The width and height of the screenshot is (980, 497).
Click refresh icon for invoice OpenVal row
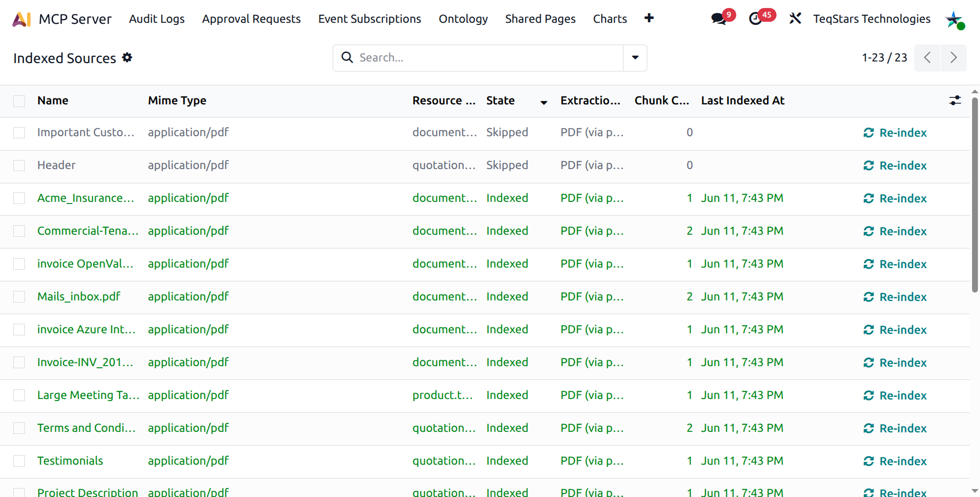869,264
